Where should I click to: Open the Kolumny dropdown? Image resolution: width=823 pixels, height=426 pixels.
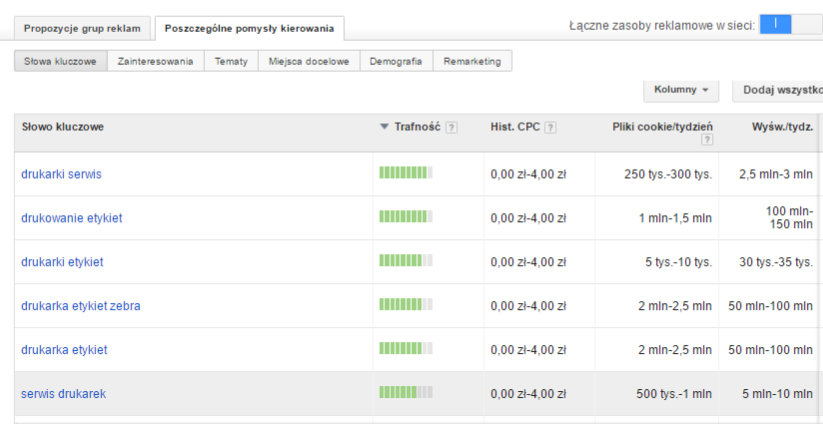click(x=680, y=90)
